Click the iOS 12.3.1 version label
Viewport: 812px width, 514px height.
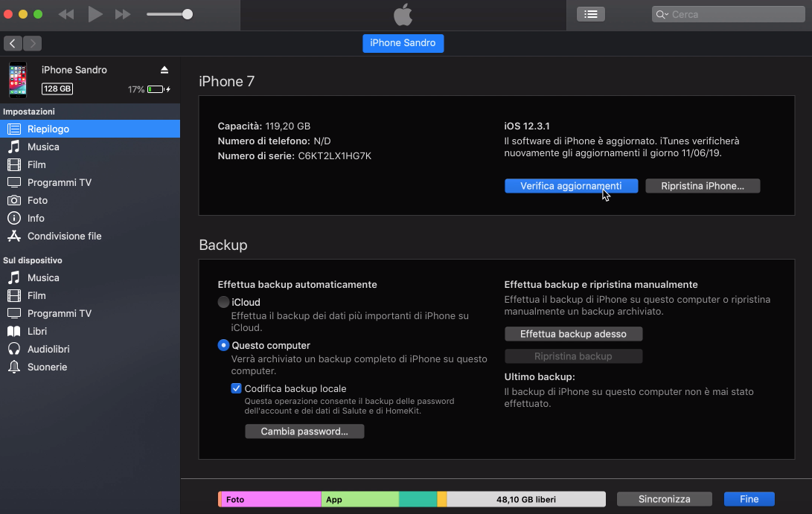pyautogui.click(x=527, y=126)
